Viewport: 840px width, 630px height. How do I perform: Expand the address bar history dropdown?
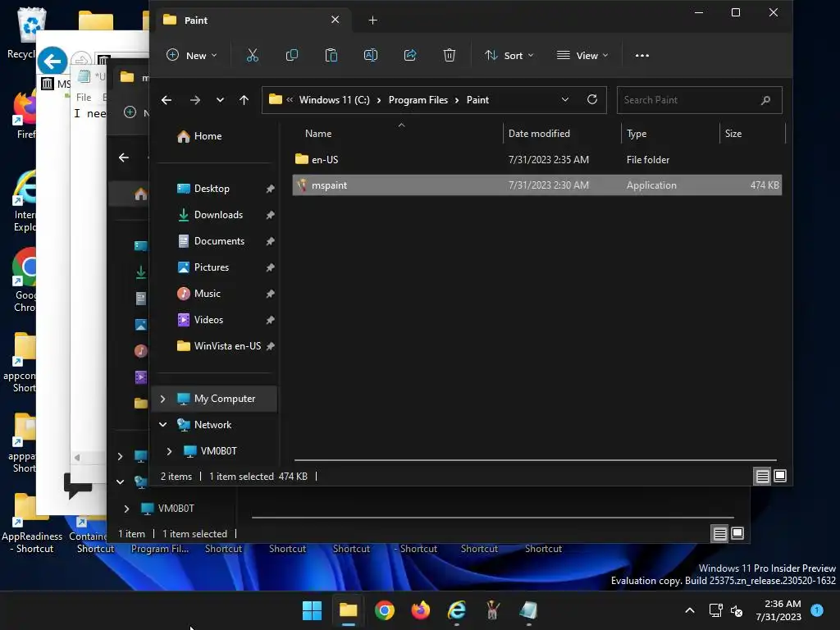tap(564, 99)
